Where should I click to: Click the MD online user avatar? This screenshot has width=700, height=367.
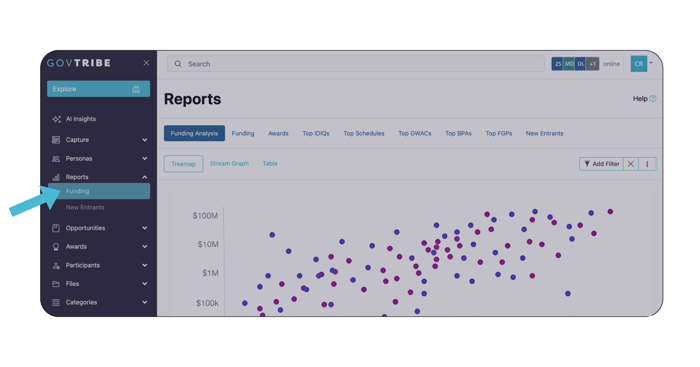(569, 64)
